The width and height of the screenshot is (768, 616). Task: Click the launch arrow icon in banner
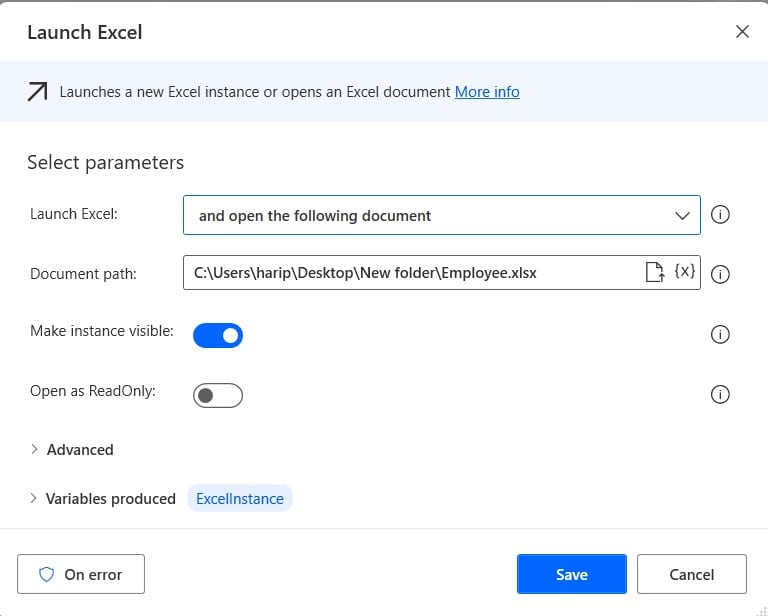click(37, 92)
